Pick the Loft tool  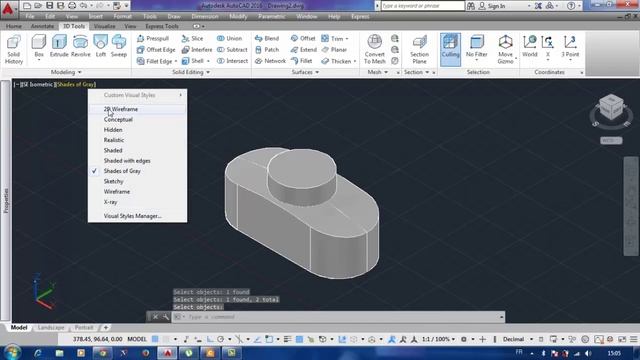(x=100, y=46)
